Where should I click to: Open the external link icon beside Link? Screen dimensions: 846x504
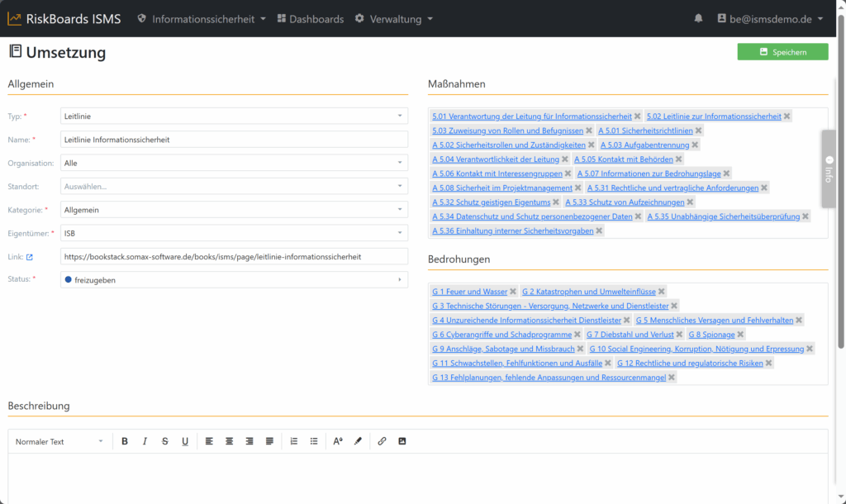click(x=30, y=257)
